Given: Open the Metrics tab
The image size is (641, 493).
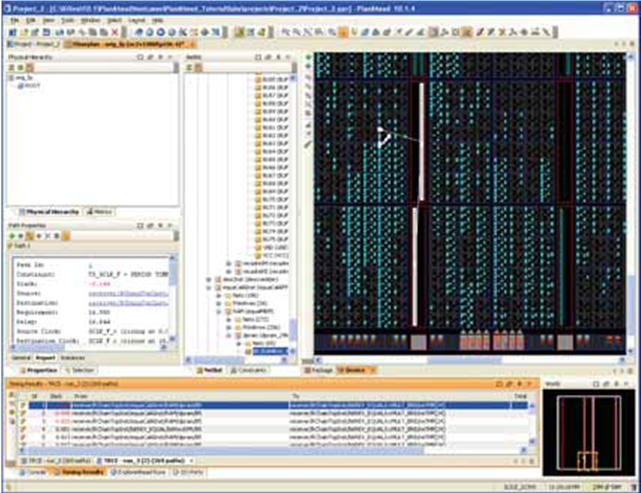Looking at the screenshot, I should (99, 212).
